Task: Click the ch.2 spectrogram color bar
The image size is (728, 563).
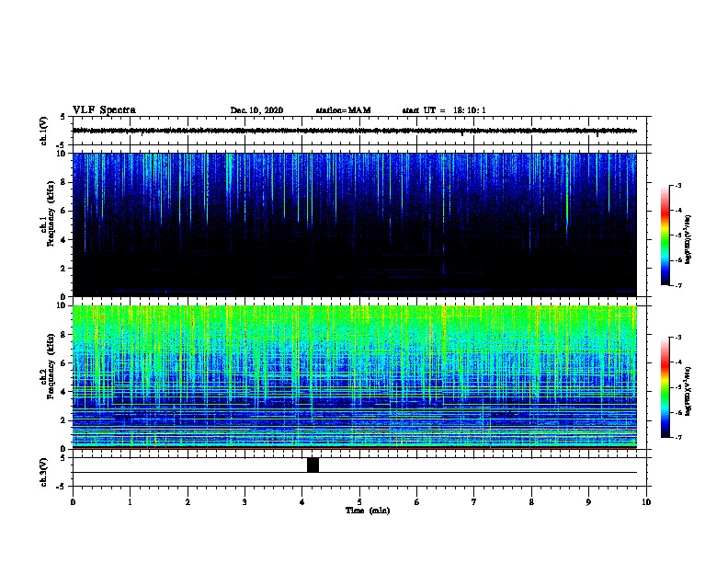Action: pyautogui.click(x=665, y=387)
